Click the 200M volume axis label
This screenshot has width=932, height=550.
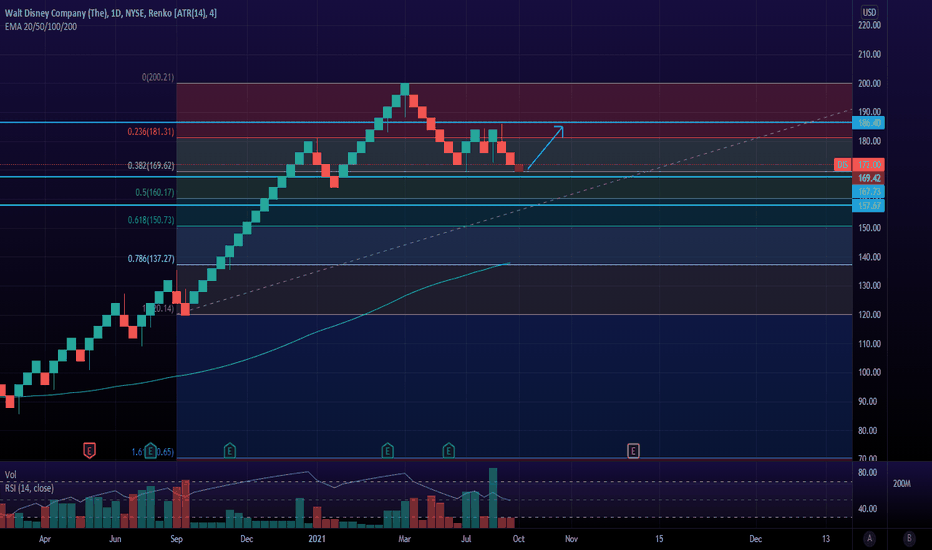(x=902, y=484)
